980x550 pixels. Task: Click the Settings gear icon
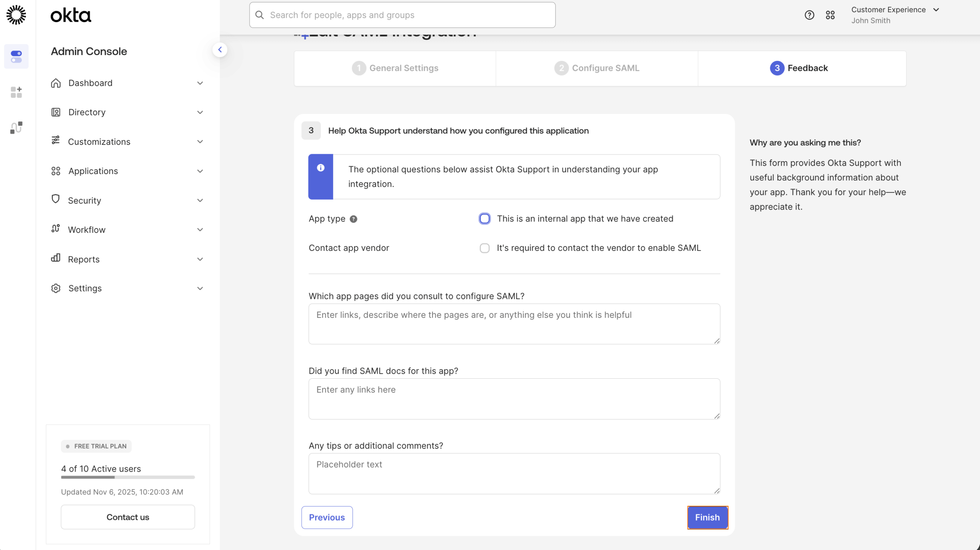56,288
